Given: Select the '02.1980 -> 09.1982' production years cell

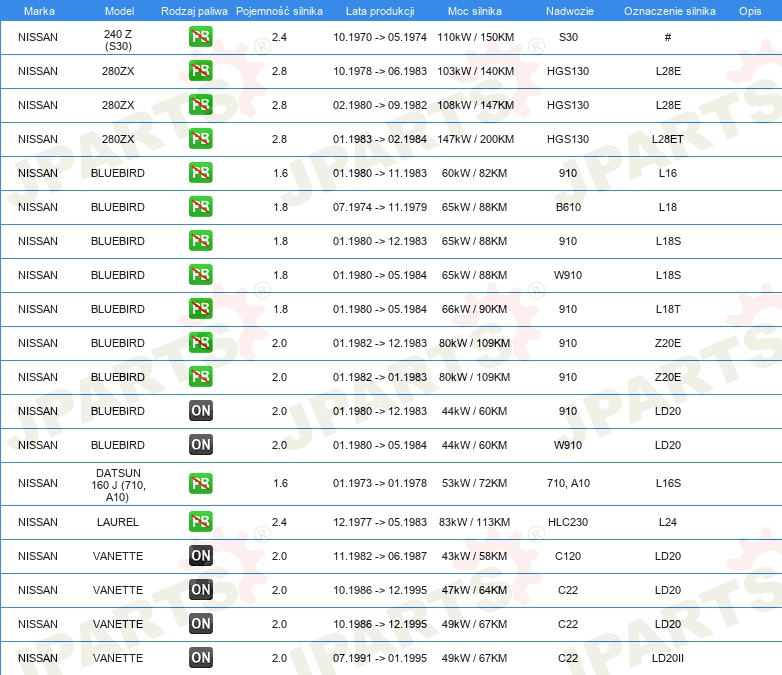Looking at the screenshot, I should [380, 105].
